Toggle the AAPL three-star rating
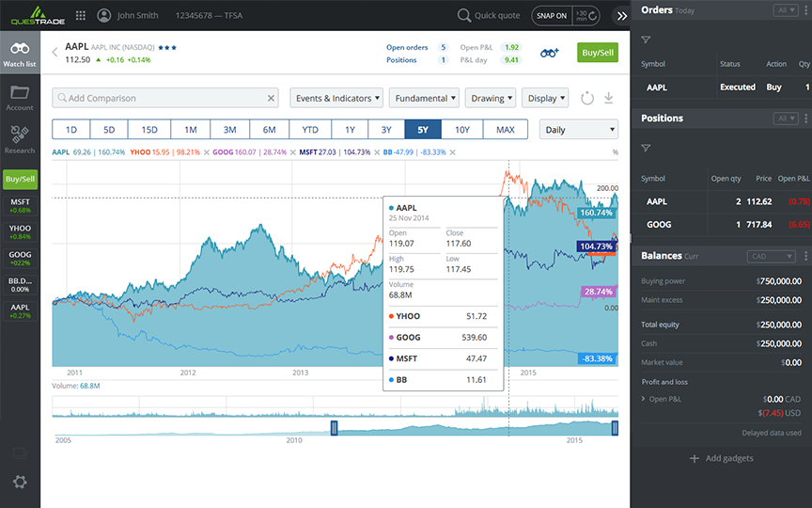The width and height of the screenshot is (812, 508). click(x=167, y=48)
